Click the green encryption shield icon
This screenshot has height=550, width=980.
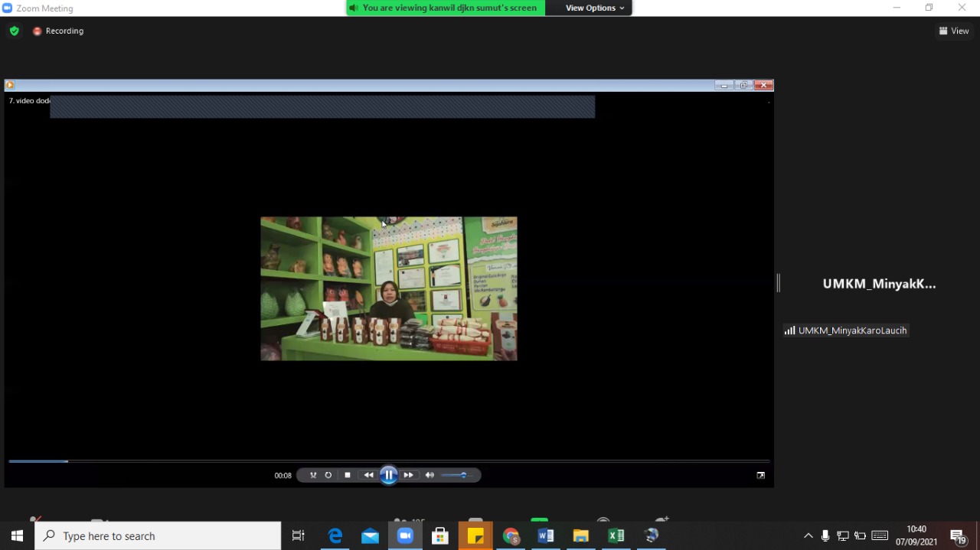pyautogui.click(x=14, y=31)
